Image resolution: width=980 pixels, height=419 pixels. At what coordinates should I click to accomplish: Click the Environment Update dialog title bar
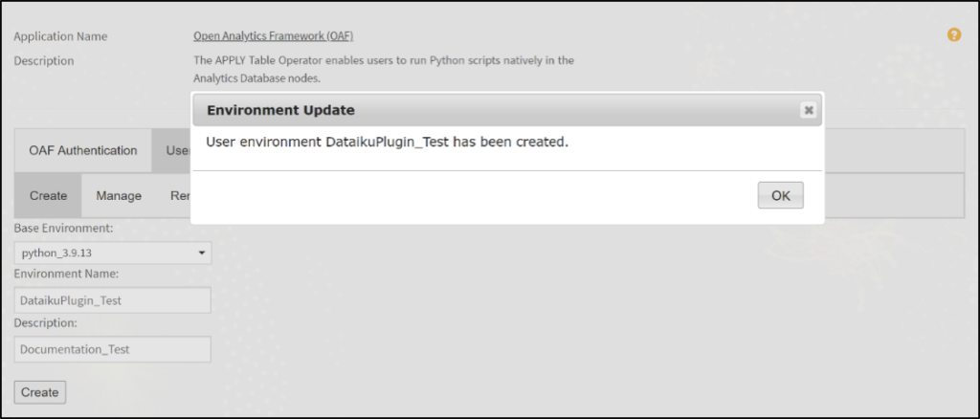click(x=479, y=110)
